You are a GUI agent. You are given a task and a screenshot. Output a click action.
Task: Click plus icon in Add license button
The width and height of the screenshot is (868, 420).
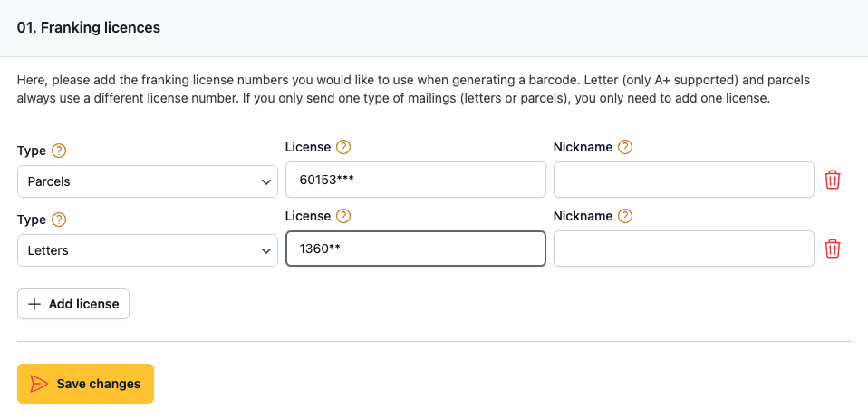[34, 304]
